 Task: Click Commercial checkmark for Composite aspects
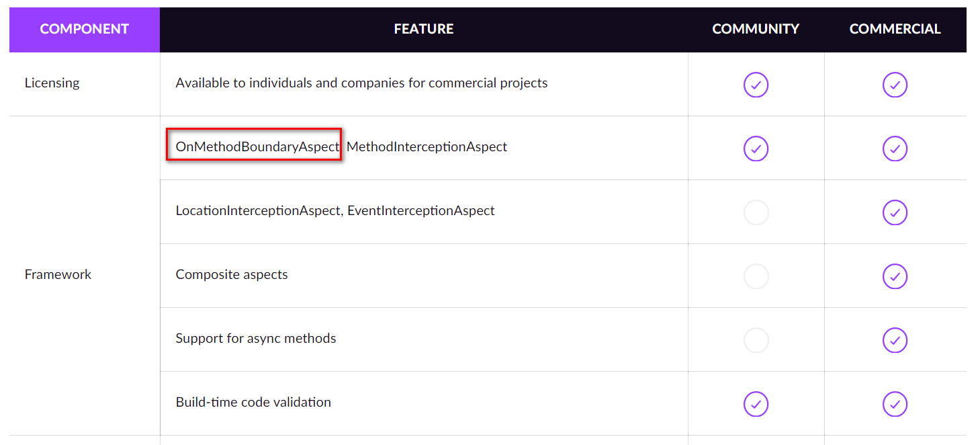coord(895,276)
